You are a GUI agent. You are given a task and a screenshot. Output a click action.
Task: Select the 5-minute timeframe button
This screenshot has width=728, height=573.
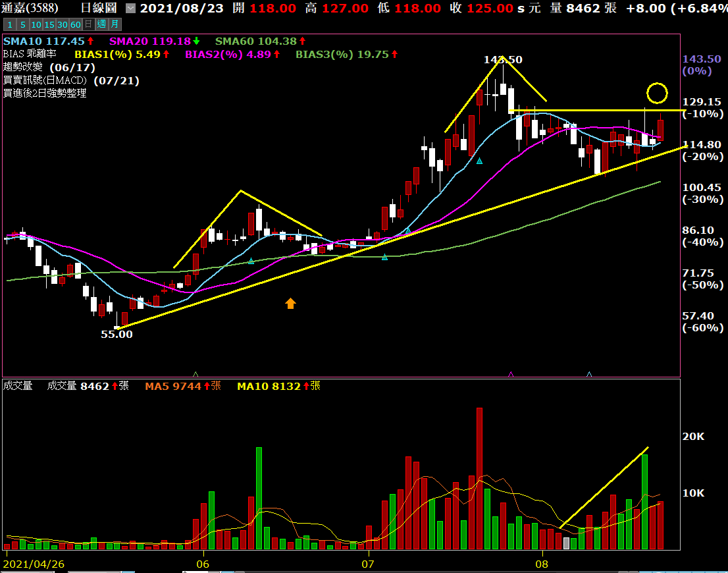(22, 24)
